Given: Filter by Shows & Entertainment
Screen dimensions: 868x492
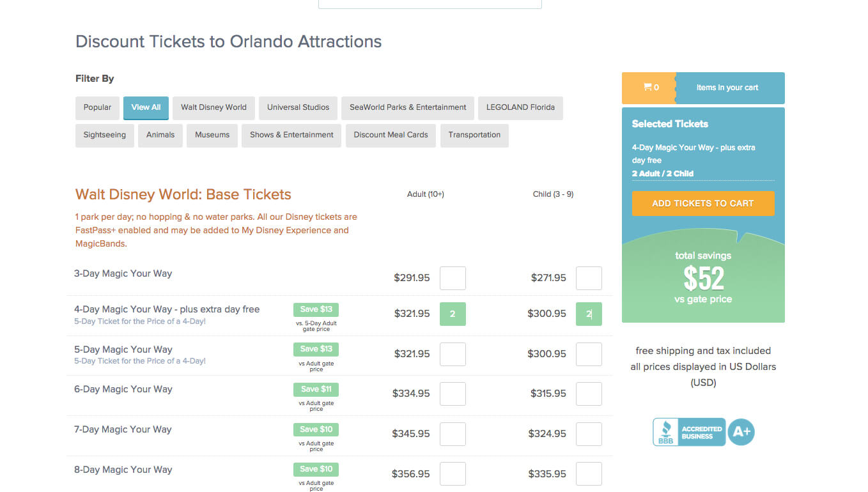Looking at the screenshot, I should (x=291, y=135).
